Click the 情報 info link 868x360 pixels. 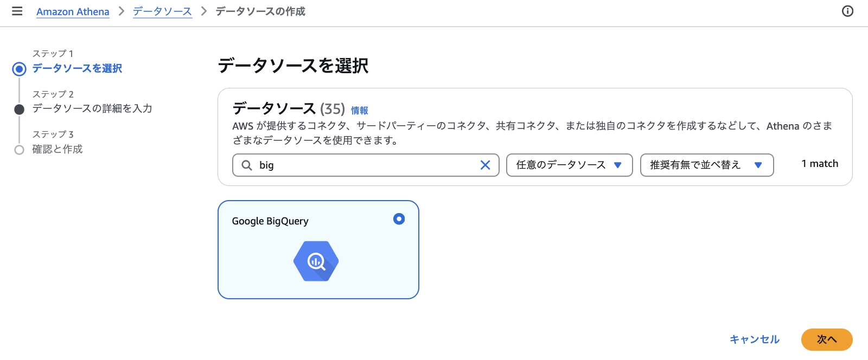pyautogui.click(x=360, y=110)
